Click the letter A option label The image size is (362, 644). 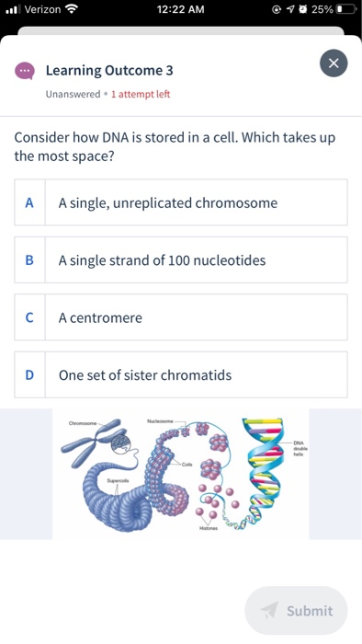point(29,202)
